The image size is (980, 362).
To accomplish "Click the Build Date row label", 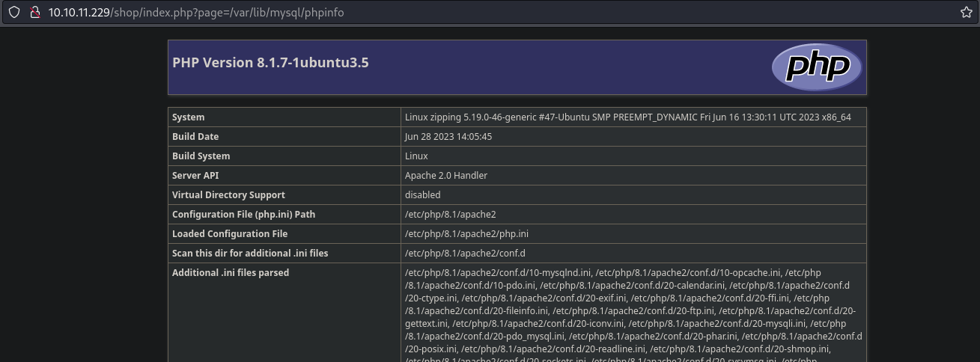I will [x=195, y=137].
